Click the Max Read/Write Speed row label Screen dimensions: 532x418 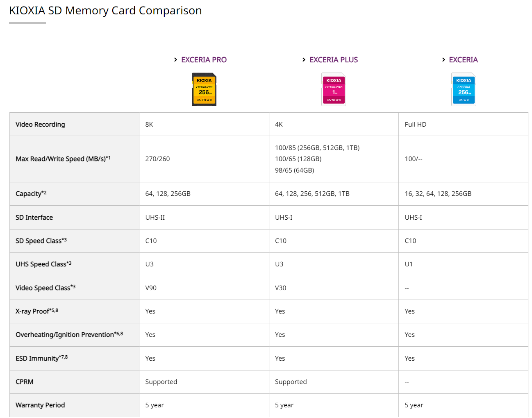(63, 159)
